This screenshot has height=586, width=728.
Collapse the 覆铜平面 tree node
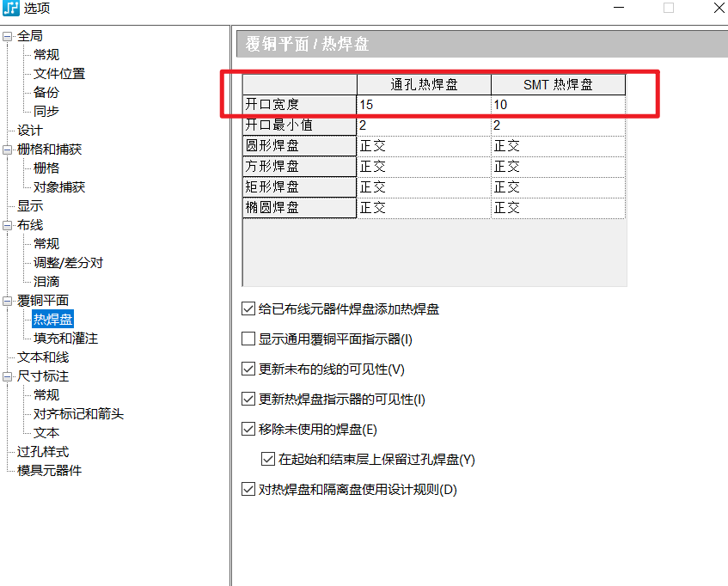coord(7,301)
